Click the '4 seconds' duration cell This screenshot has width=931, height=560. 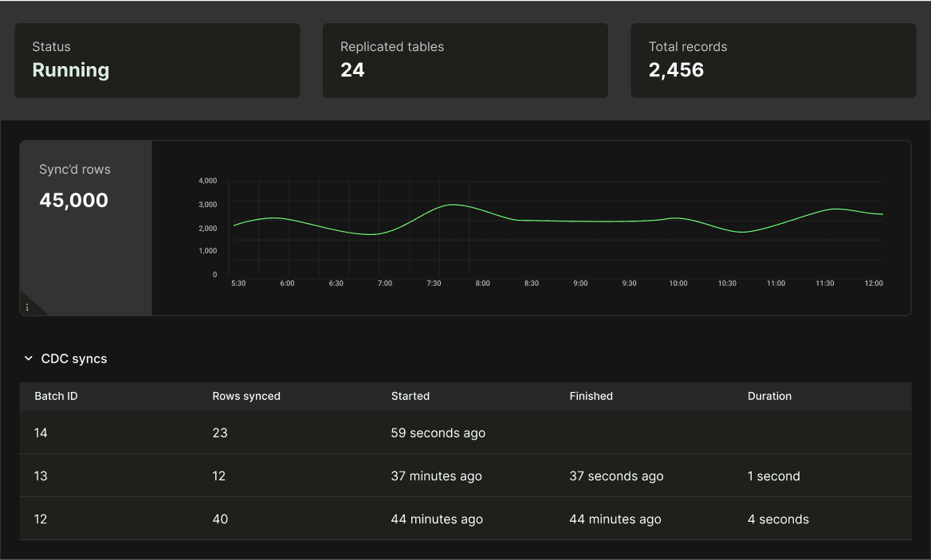[778, 519]
